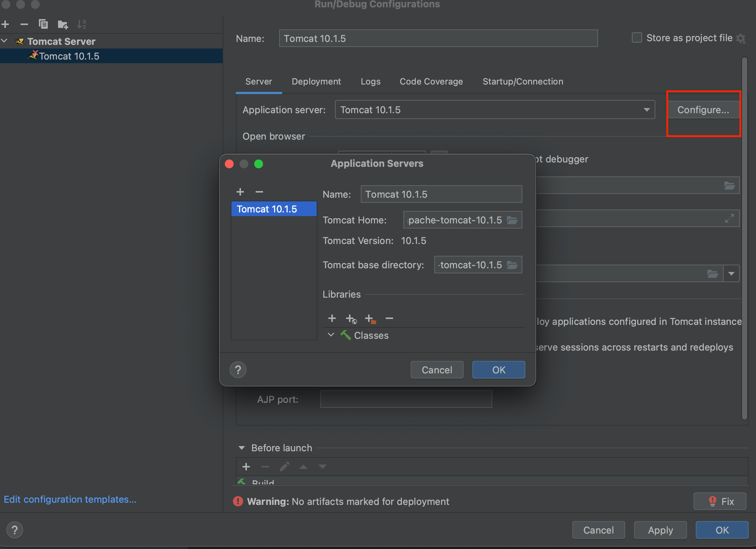This screenshot has width=756, height=549.
Task: Click the Configure... button
Action: click(x=703, y=110)
